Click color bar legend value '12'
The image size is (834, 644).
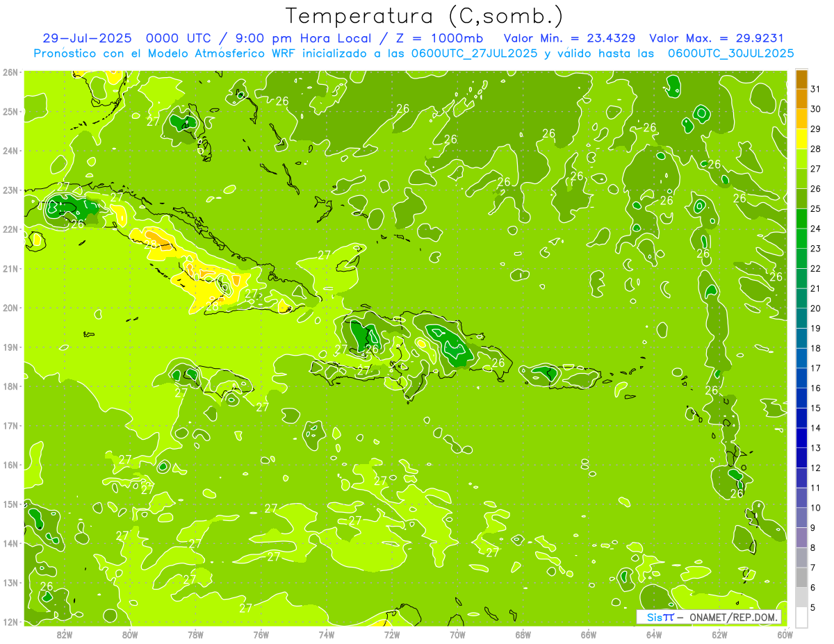[816, 468]
